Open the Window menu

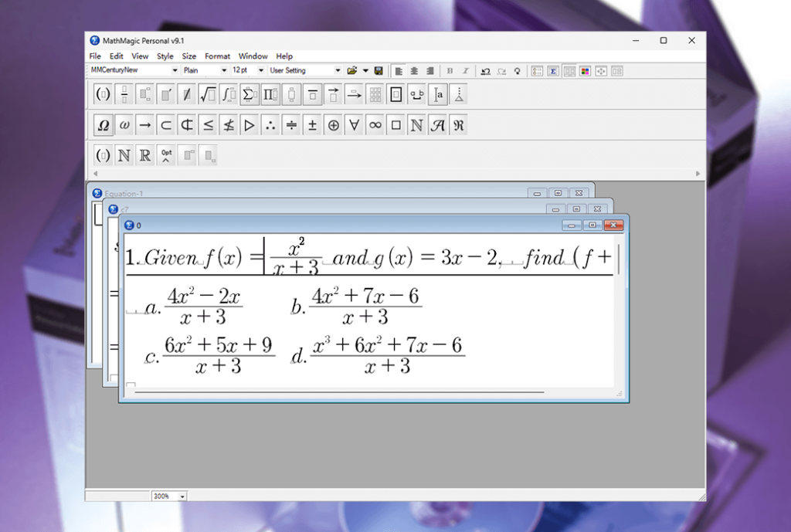point(253,56)
